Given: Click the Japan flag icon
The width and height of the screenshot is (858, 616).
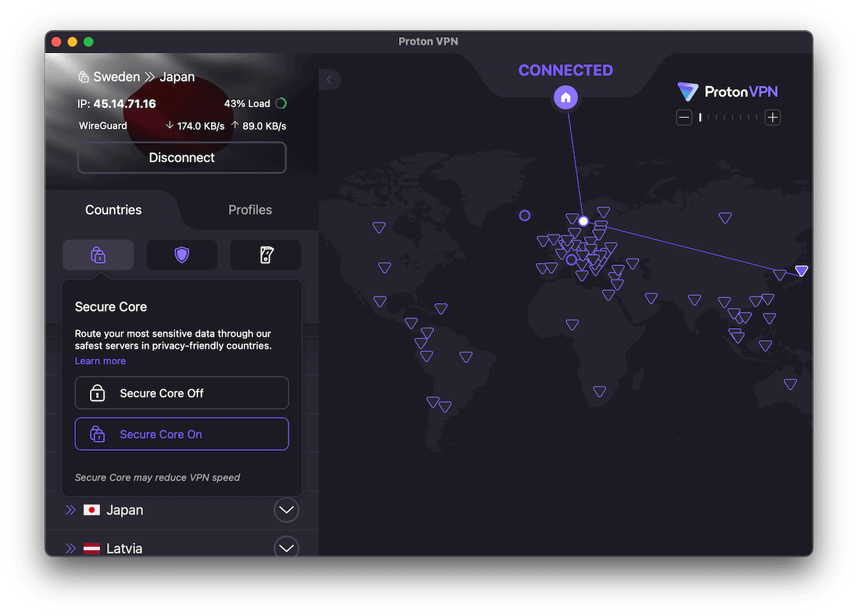Looking at the screenshot, I should [92, 510].
